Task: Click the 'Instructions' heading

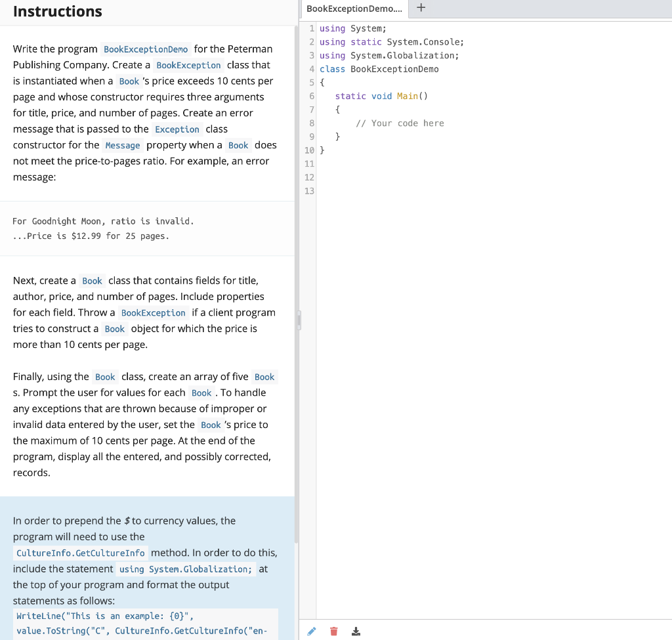Action: tap(58, 11)
